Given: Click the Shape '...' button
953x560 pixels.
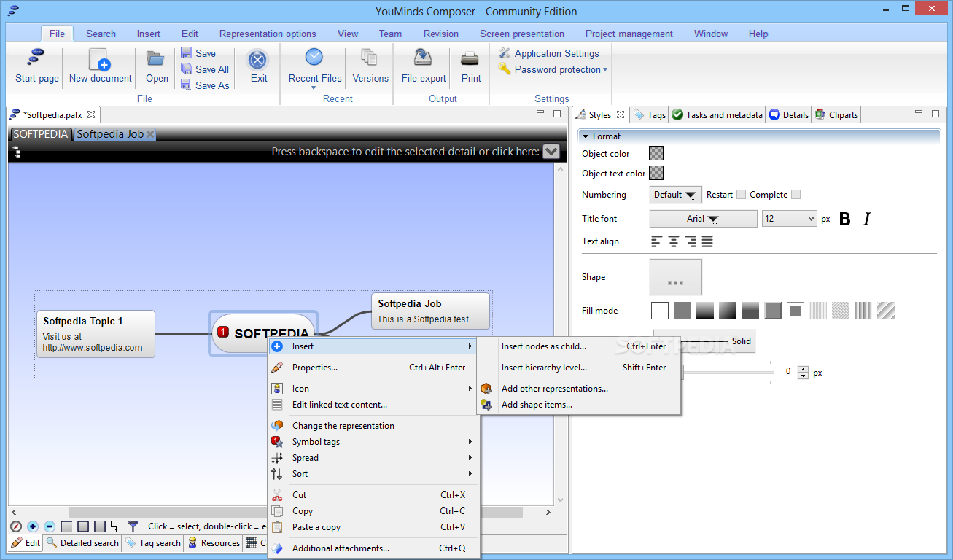Looking at the screenshot, I should 675,277.
